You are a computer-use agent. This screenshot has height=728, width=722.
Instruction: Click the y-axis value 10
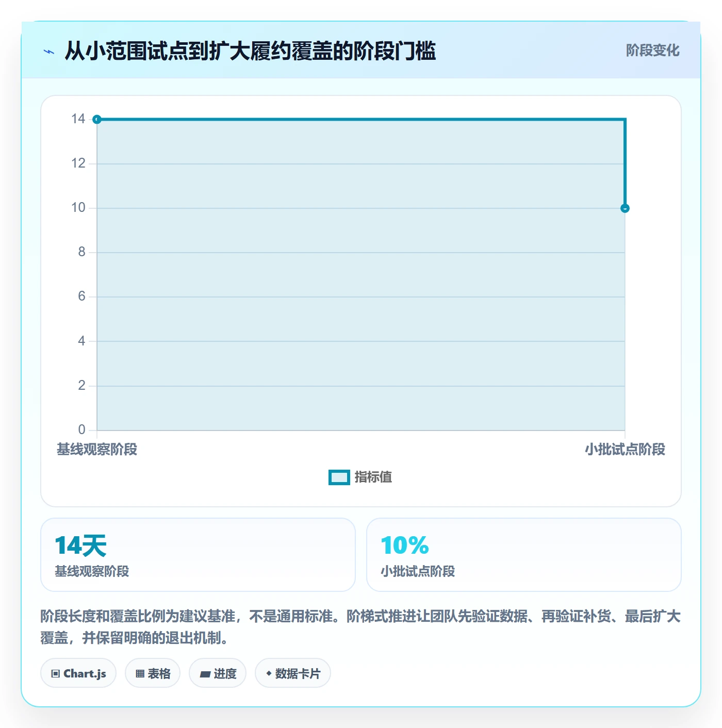78,208
